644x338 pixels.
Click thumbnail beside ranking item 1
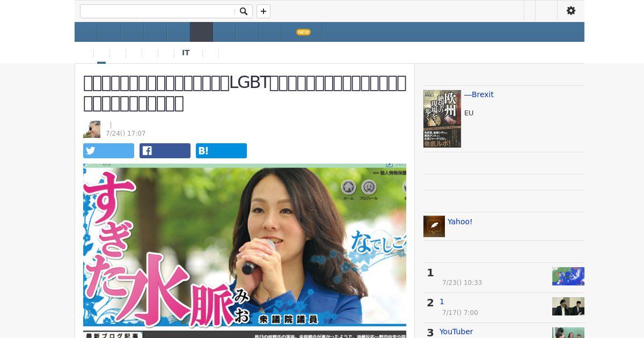tap(568, 276)
